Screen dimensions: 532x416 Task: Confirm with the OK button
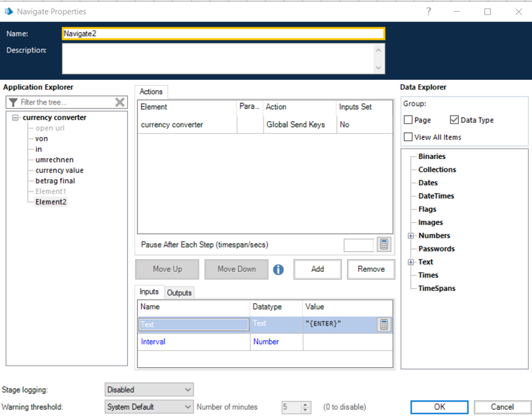coord(439,407)
